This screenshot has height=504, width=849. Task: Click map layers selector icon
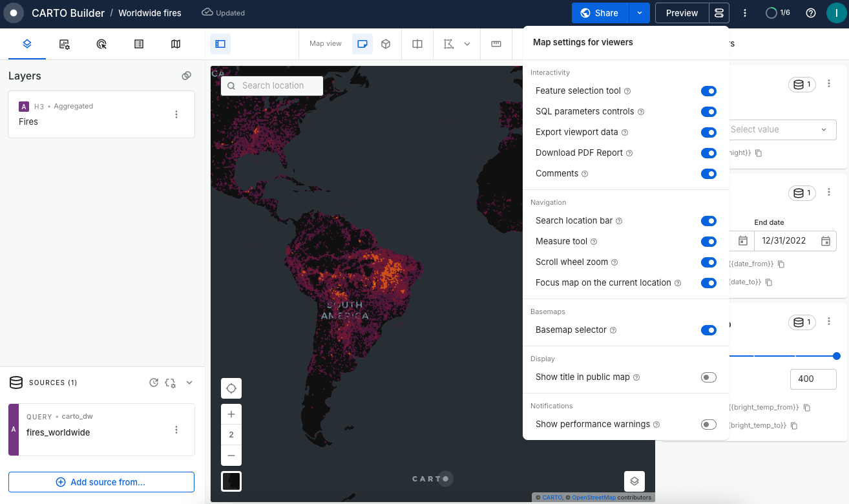[x=634, y=481]
